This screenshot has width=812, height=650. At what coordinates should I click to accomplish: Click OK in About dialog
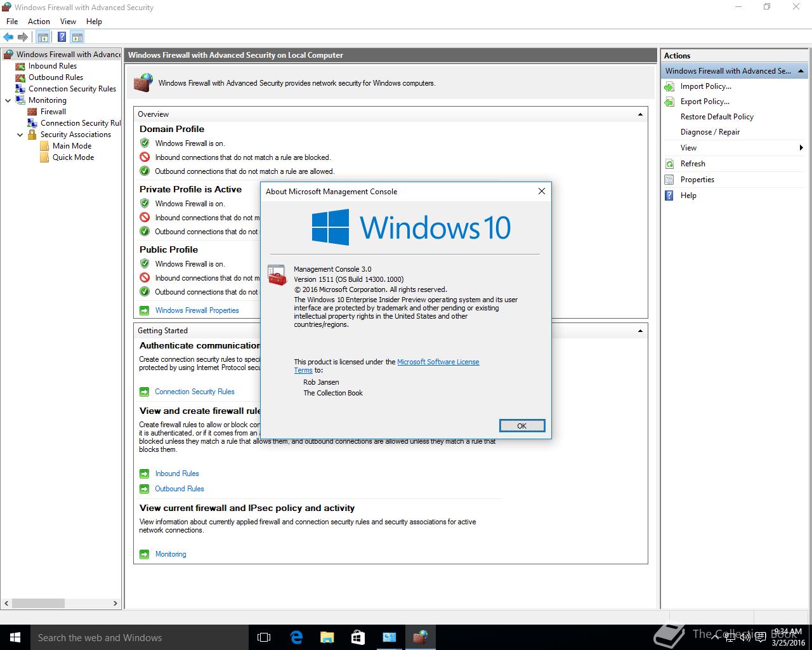pos(521,426)
